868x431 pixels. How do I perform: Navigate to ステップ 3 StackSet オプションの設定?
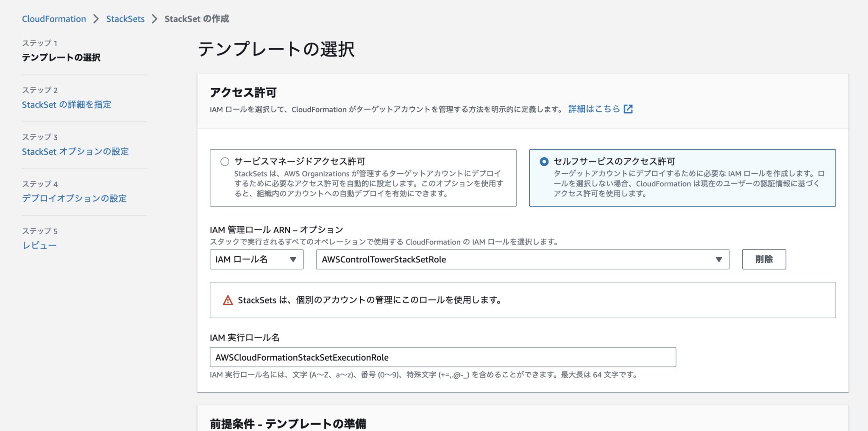75,151
